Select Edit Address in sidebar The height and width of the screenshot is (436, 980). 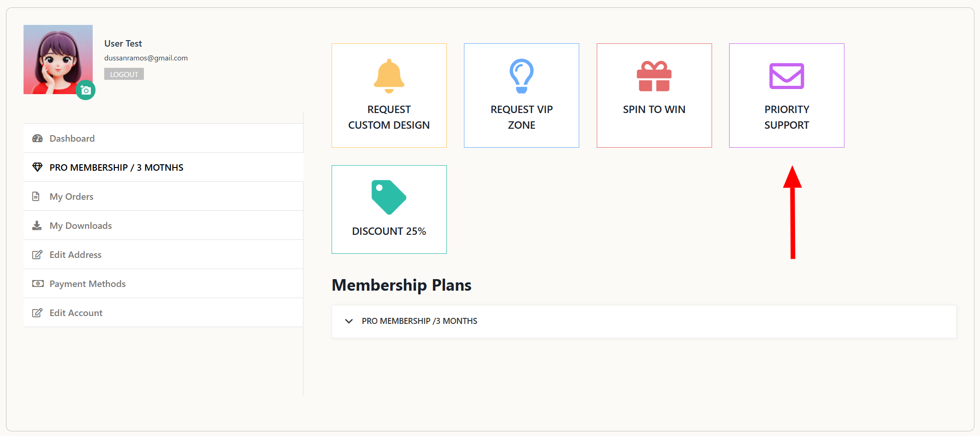76,255
